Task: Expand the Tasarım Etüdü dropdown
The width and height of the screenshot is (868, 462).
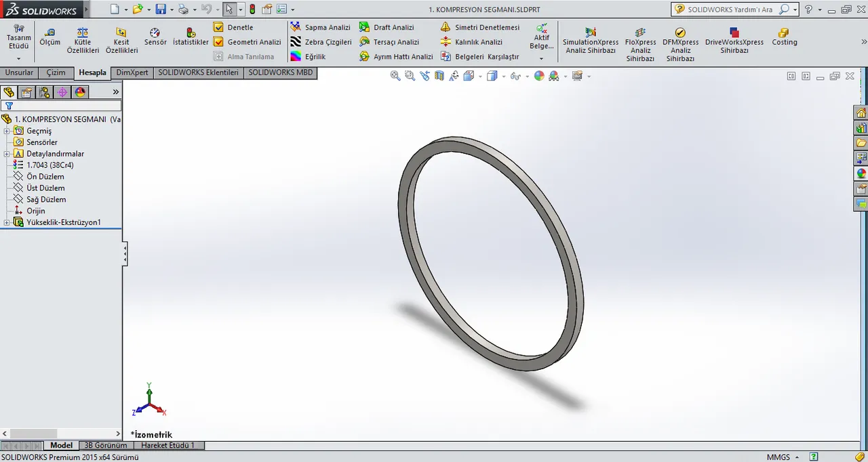Action: coord(18,59)
